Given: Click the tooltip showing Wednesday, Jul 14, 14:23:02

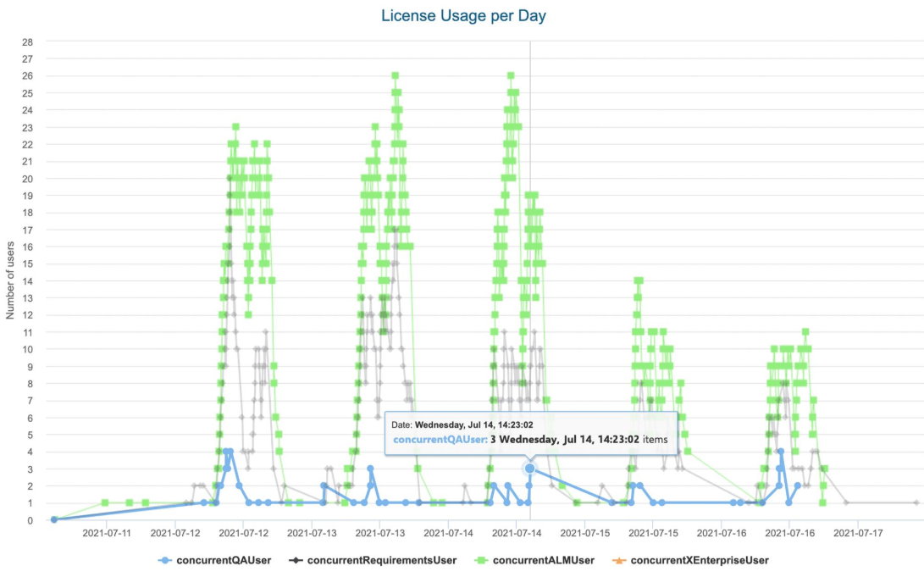Looking at the screenshot, I should tap(530, 432).
